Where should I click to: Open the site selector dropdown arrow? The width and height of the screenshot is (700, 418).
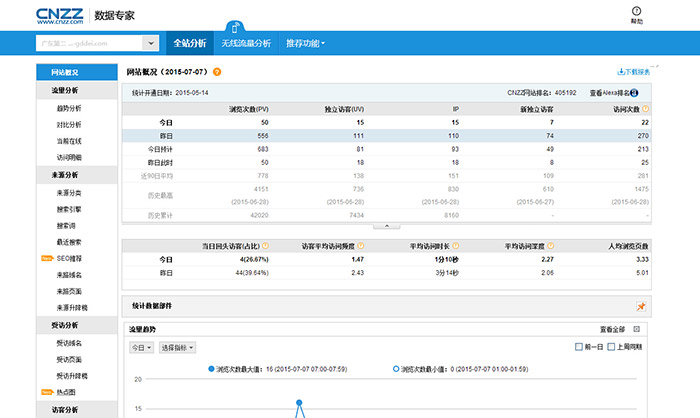coord(150,44)
